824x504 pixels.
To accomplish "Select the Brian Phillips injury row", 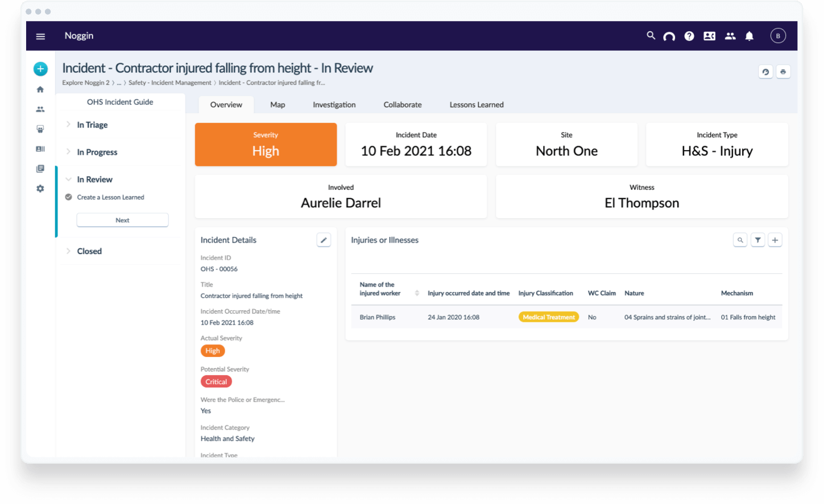I will tap(378, 318).
